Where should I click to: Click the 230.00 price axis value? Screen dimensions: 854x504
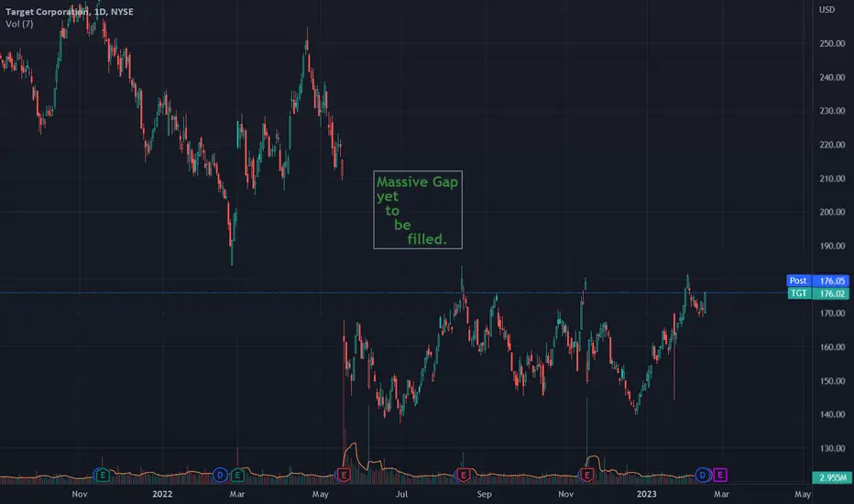(x=832, y=111)
